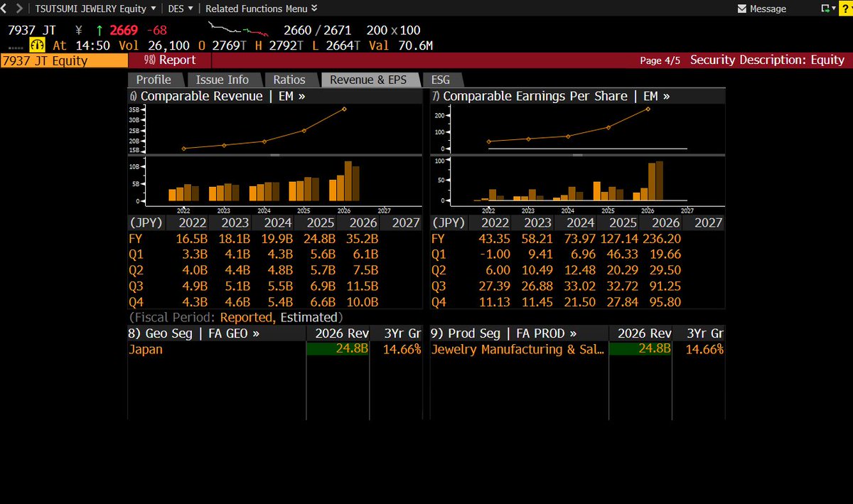Click the 2026 Rev header in Geo Seg

342,333
